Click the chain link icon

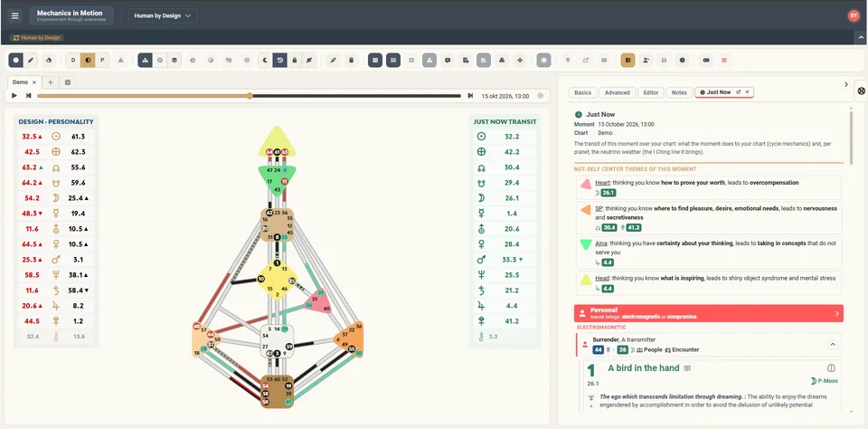pyautogui.click(x=706, y=60)
